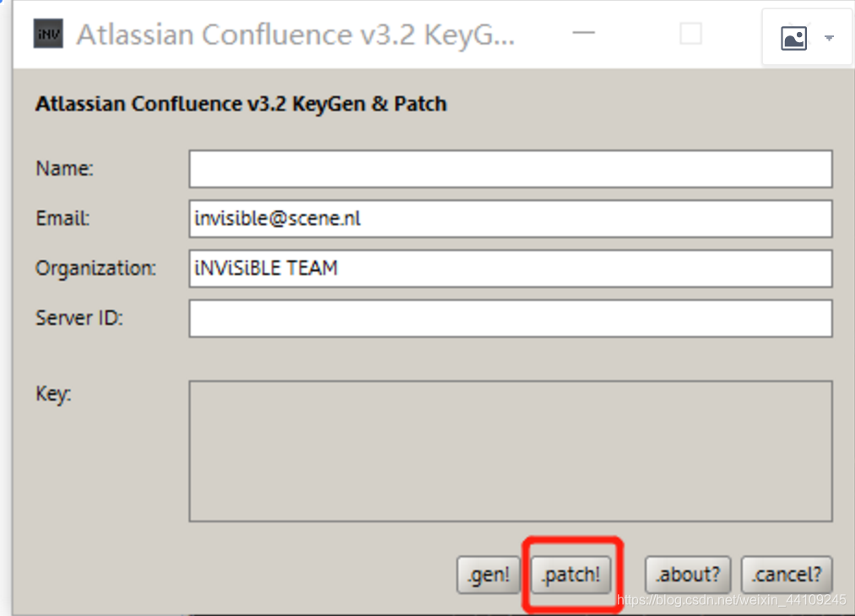Click the iNV application icon in title bar
The width and height of the screenshot is (855, 616).
click(48, 34)
